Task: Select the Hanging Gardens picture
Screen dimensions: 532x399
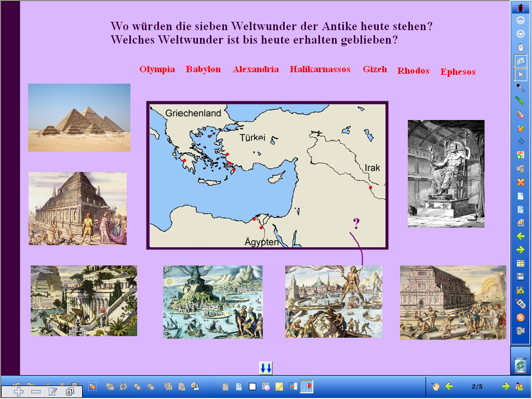Action: pos(84,301)
